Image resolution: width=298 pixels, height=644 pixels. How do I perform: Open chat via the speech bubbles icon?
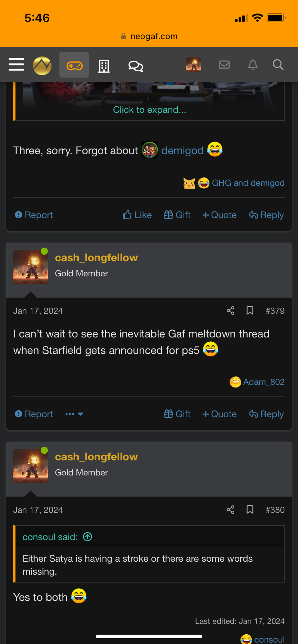pyautogui.click(x=135, y=65)
